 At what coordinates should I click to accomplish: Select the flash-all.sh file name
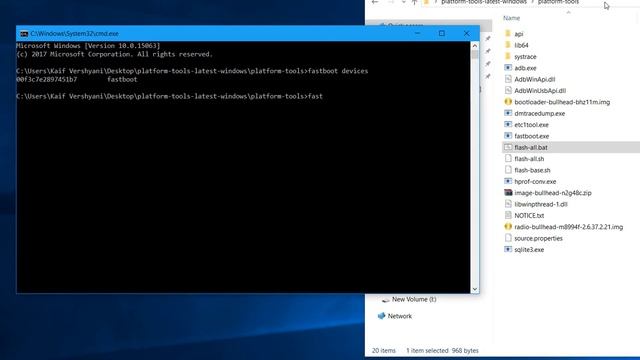(529, 159)
